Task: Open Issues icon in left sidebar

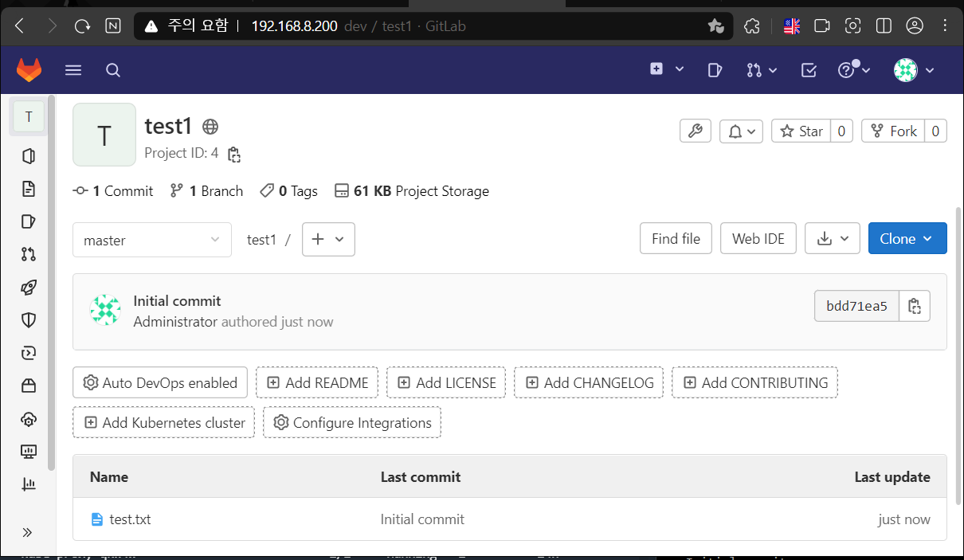Action: pos(29,221)
